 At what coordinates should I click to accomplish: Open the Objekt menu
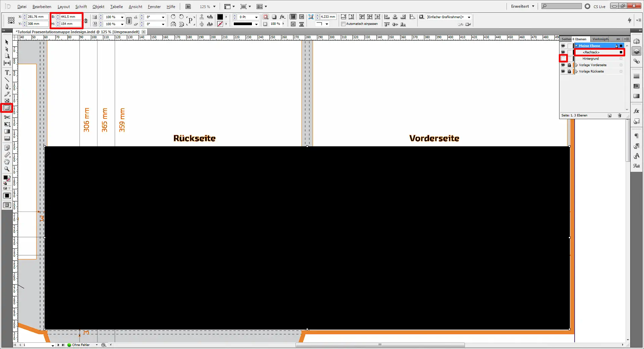tap(98, 6)
